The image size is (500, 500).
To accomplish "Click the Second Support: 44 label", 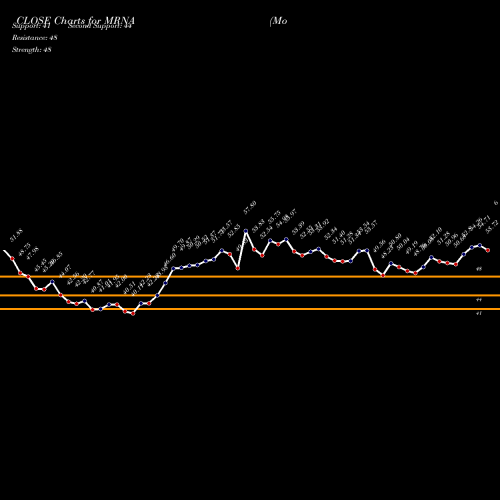I will [100, 26].
